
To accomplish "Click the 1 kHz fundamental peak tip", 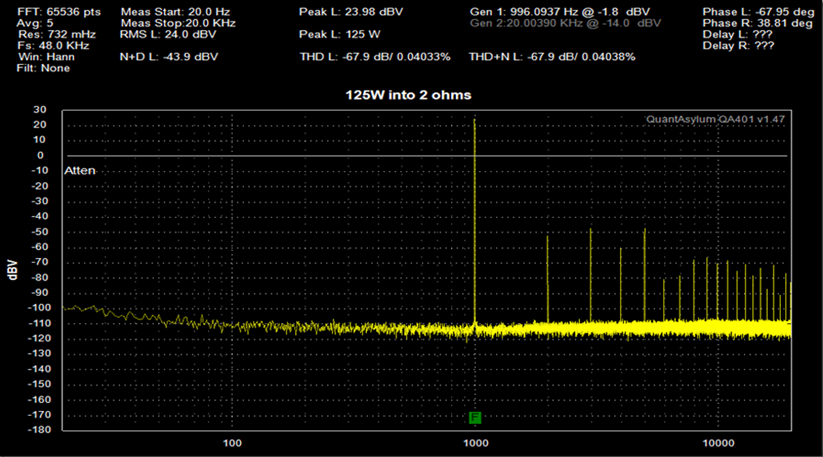I will point(474,120).
